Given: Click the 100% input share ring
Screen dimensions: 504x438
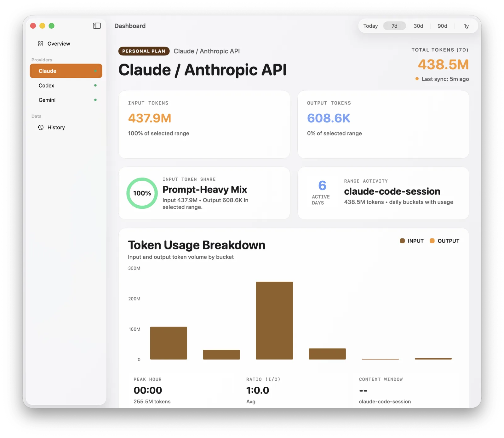Looking at the screenshot, I should [x=142, y=193].
